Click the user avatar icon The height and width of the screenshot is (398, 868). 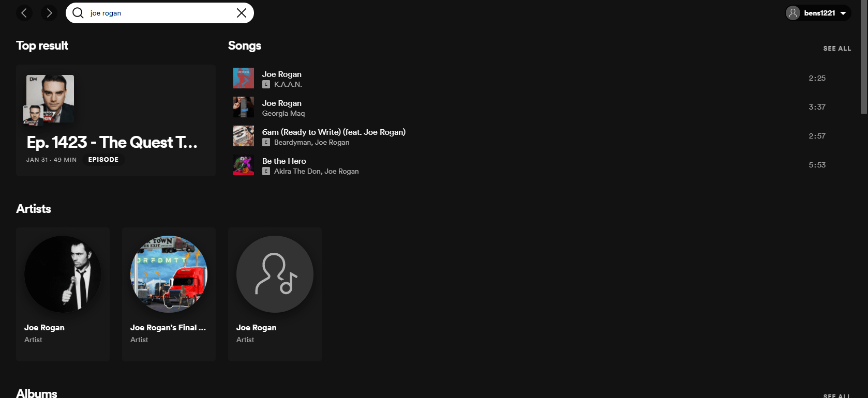point(793,13)
